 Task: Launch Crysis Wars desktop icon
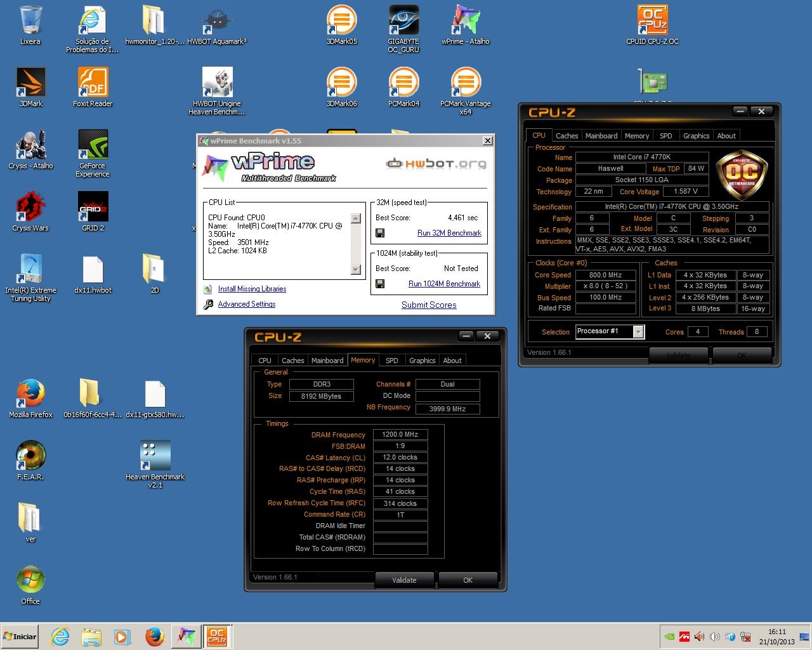(x=30, y=212)
